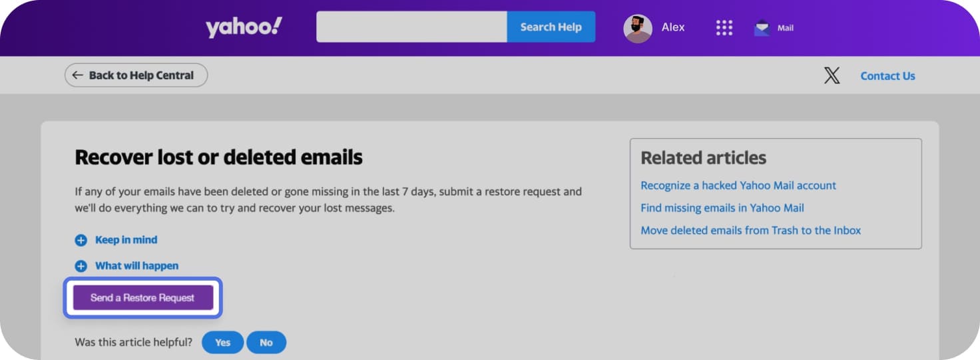
Task: Open Recognize a hacked Yahoo Mail account
Action: (x=738, y=185)
